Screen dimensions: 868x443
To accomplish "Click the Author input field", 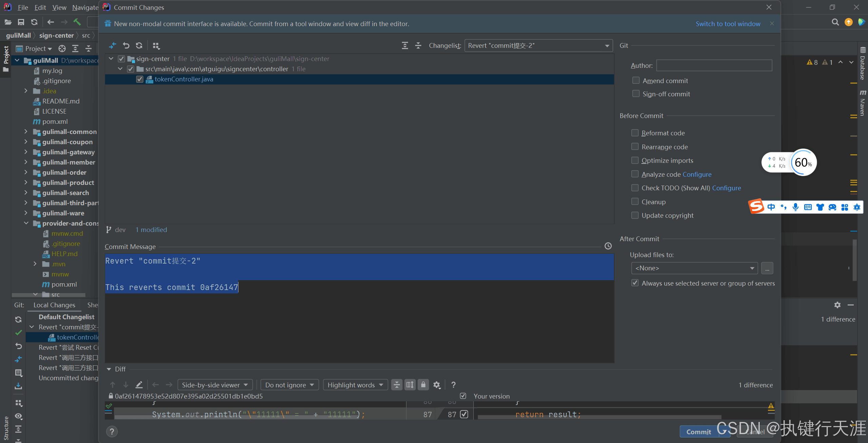I will [x=714, y=65].
